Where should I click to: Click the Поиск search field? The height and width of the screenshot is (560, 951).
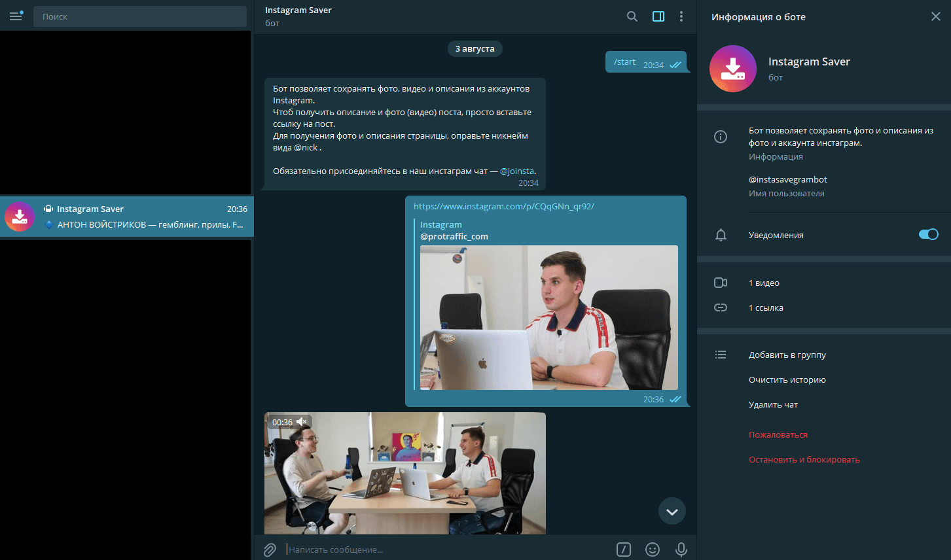140,16
